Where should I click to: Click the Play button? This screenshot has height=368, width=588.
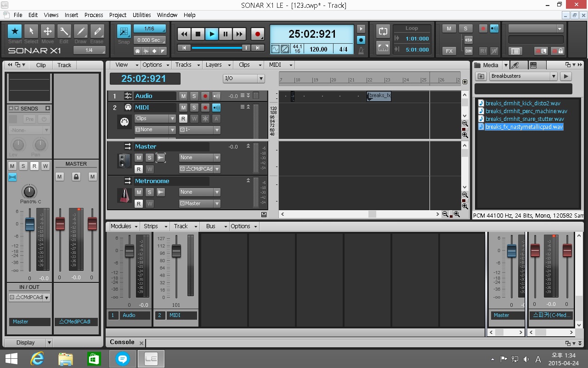tap(212, 34)
